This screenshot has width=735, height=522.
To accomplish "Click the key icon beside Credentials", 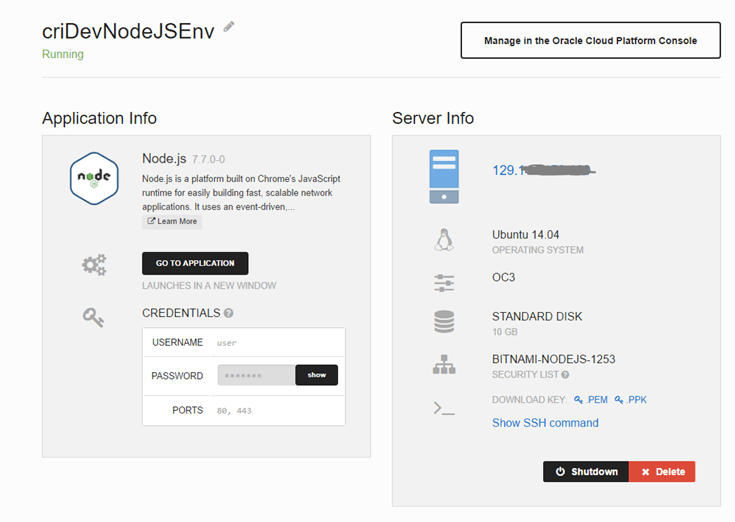I will click(94, 316).
